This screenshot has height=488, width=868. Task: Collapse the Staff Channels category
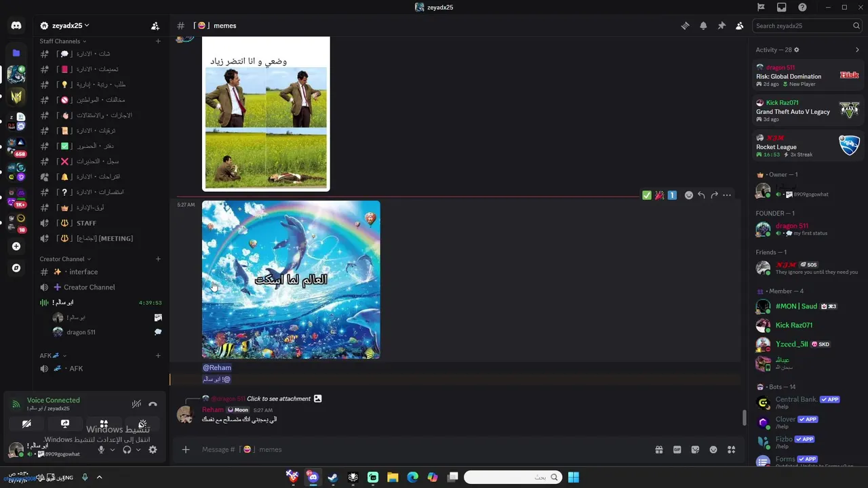(x=62, y=41)
